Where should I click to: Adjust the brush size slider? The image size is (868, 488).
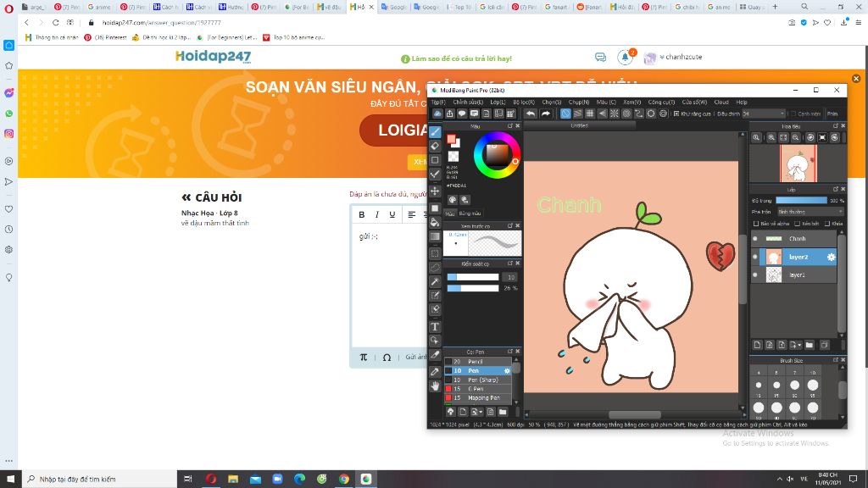(x=473, y=277)
